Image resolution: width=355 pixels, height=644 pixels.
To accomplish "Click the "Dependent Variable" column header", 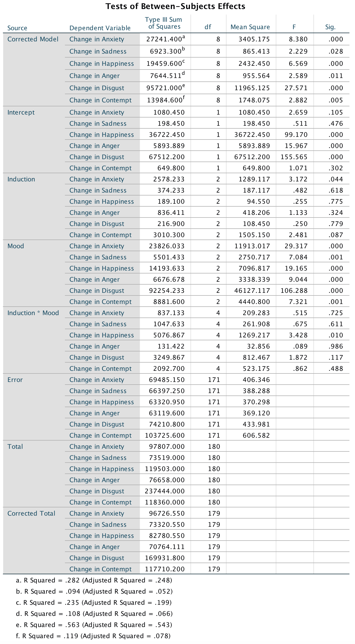I will 100,28.
